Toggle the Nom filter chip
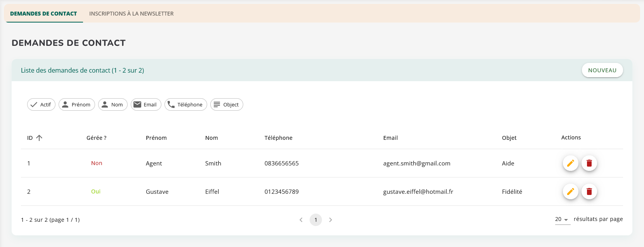Viewport: 644px width, 247px height. pos(113,104)
